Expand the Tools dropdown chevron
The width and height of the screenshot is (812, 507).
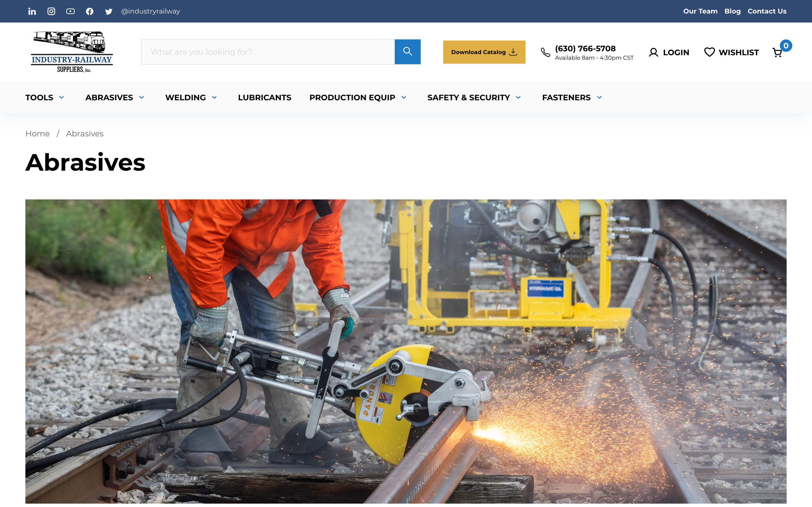(x=61, y=97)
